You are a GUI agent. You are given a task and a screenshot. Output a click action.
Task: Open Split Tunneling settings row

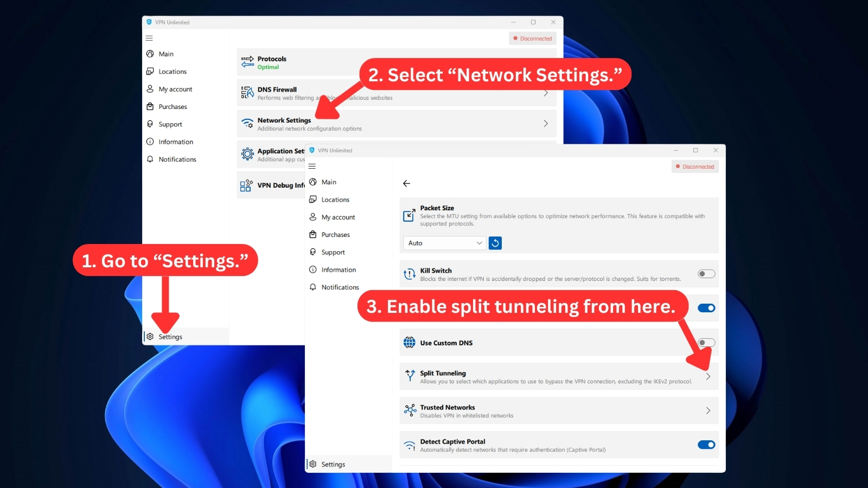pos(559,376)
